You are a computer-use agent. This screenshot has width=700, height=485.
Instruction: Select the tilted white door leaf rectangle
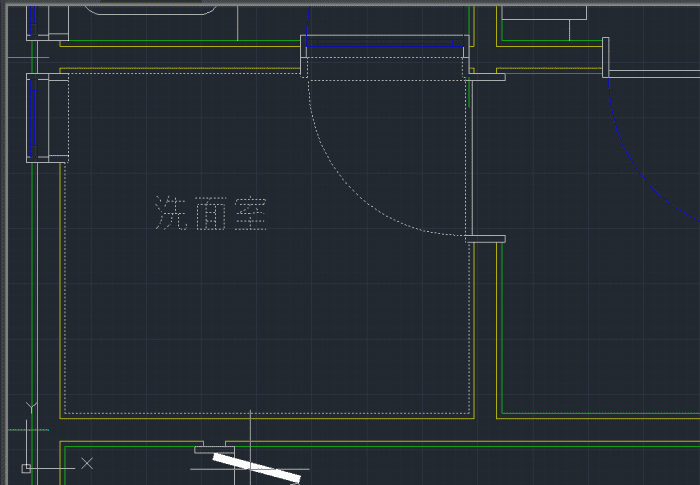click(x=257, y=468)
